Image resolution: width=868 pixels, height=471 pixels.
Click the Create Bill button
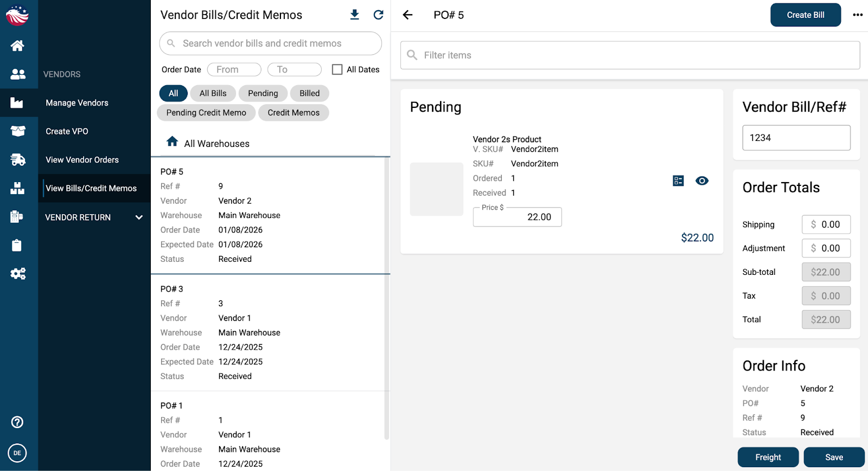[x=805, y=15]
